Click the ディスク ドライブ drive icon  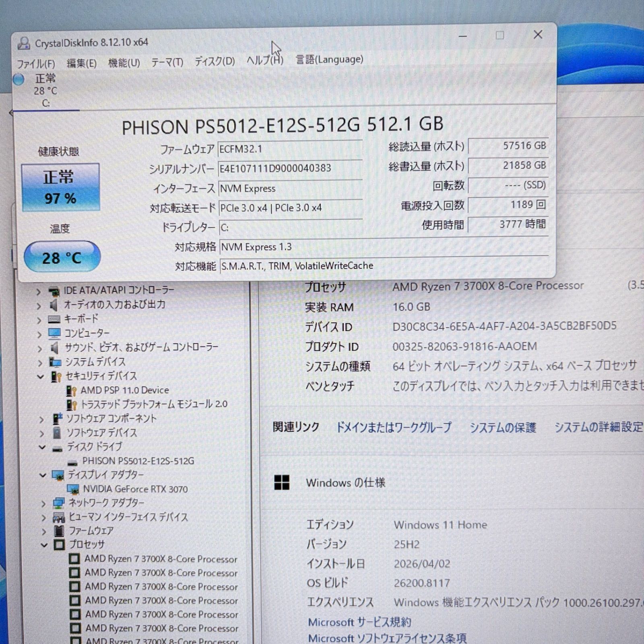click(x=58, y=449)
